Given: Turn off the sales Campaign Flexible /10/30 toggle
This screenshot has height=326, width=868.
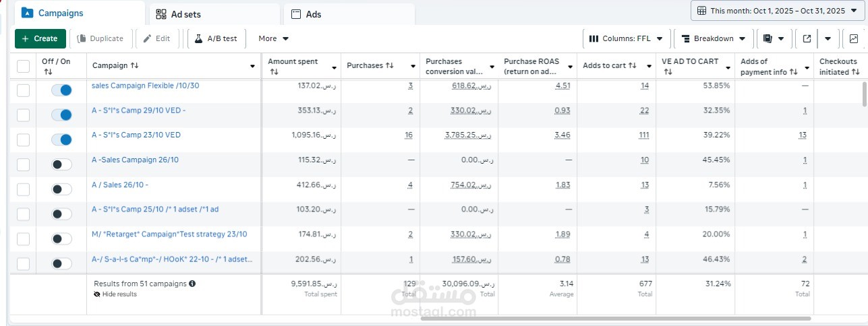Looking at the screenshot, I should tap(61, 90).
